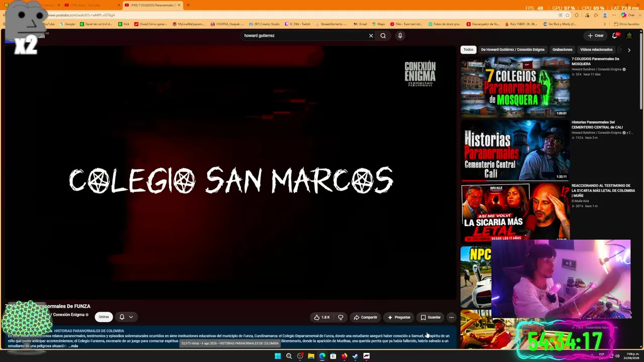Click the page vertical scrollbar
Viewport: 644px width, 362px height.
pos(641,70)
